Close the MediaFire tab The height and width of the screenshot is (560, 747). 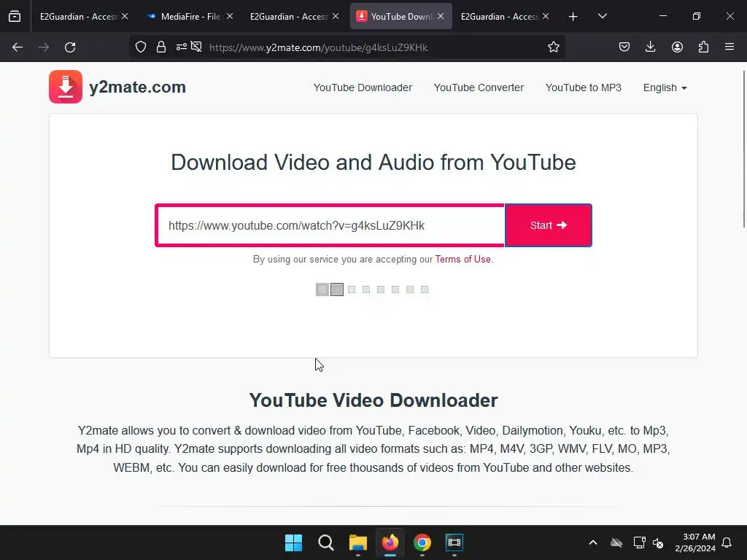pyautogui.click(x=230, y=16)
